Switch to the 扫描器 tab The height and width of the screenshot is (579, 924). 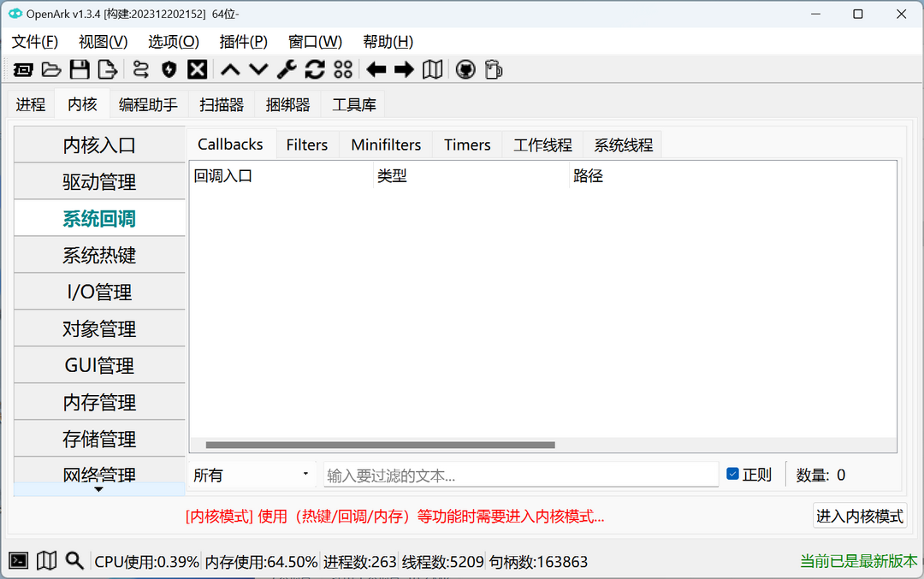pos(224,103)
